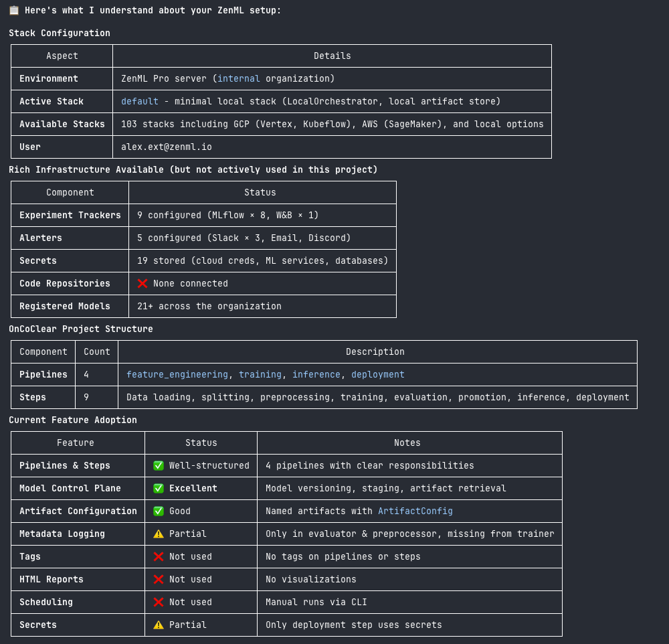669x644 pixels.
Task: Click green checkmark next to Well-structured
Action: click(159, 465)
